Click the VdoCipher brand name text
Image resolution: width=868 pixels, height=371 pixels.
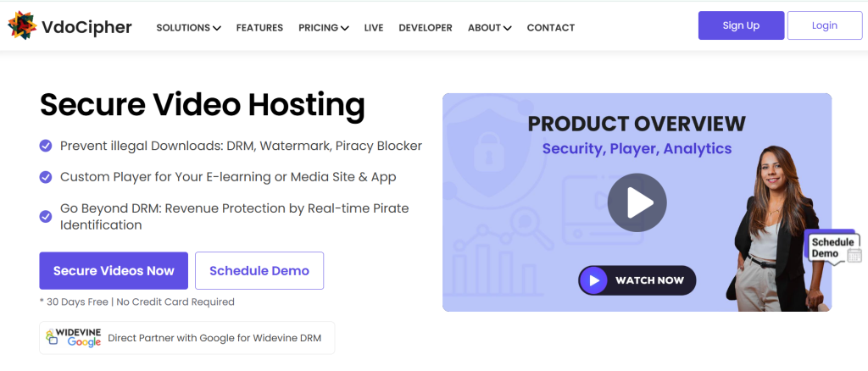(x=87, y=26)
